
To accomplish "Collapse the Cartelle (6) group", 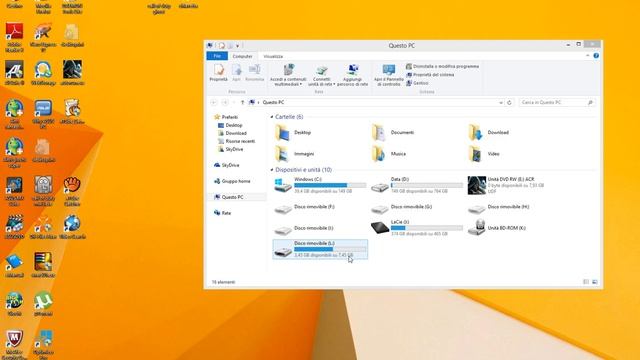I will [x=272, y=117].
